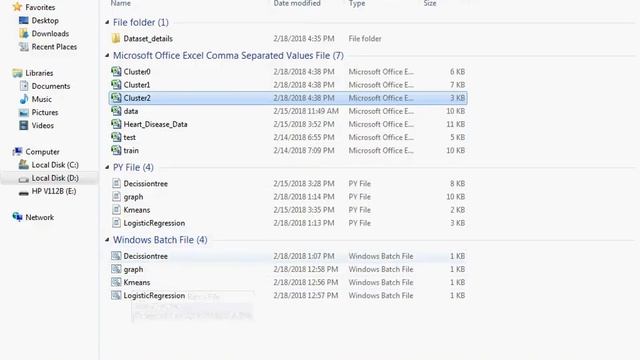Click the Decissiontree PY file icon
This screenshot has height=360, width=640.
[116, 184]
